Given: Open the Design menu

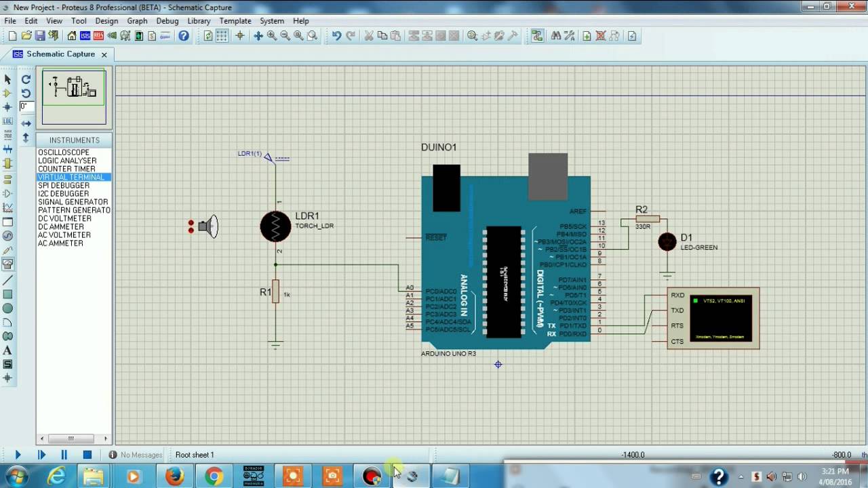Looking at the screenshot, I should [106, 21].
